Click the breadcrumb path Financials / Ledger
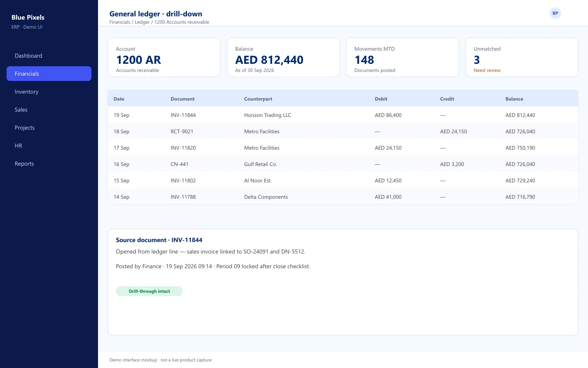 tap(129, 22)
